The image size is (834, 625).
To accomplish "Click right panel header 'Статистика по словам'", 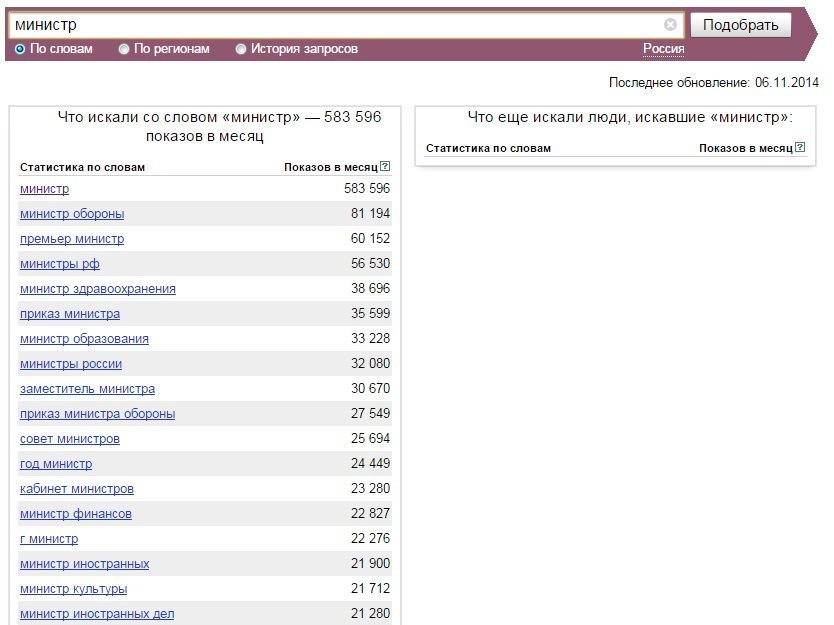I will tap(488, 148).
